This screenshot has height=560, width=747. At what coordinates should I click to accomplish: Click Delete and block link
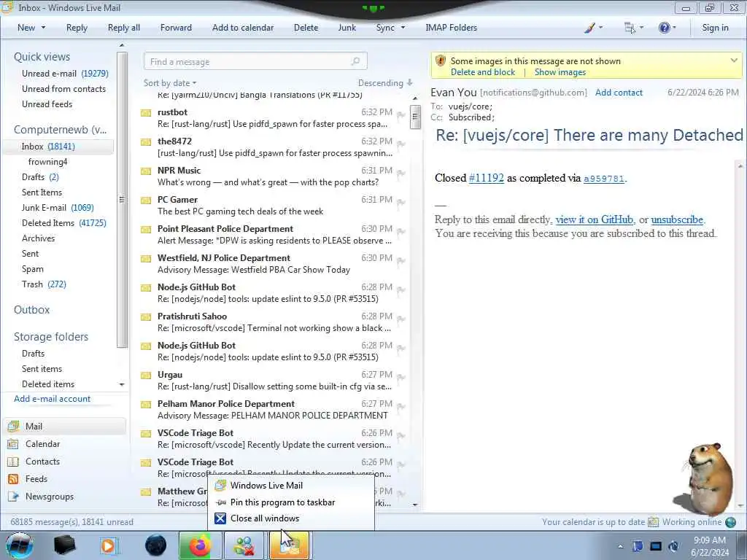click(483, 72)
